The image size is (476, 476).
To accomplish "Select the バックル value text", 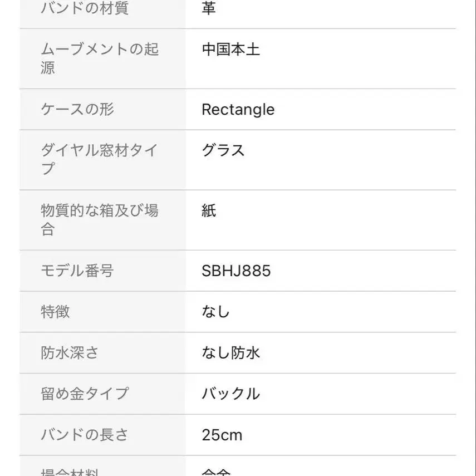I will [x=230, y=394].
